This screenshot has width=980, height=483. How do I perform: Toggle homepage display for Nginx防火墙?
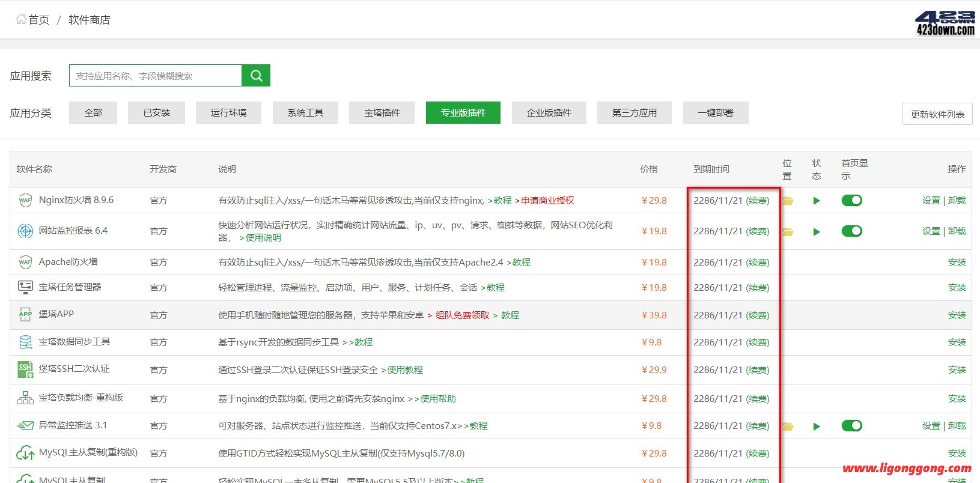[851, 200]
